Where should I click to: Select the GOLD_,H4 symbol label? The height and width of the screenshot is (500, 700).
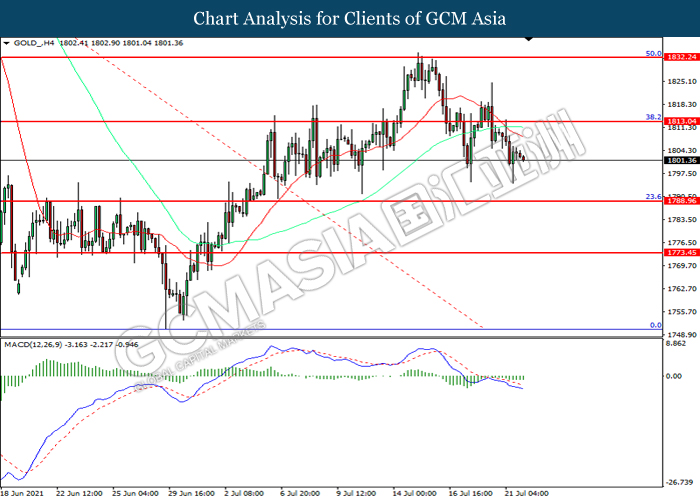tap(34, 43)
